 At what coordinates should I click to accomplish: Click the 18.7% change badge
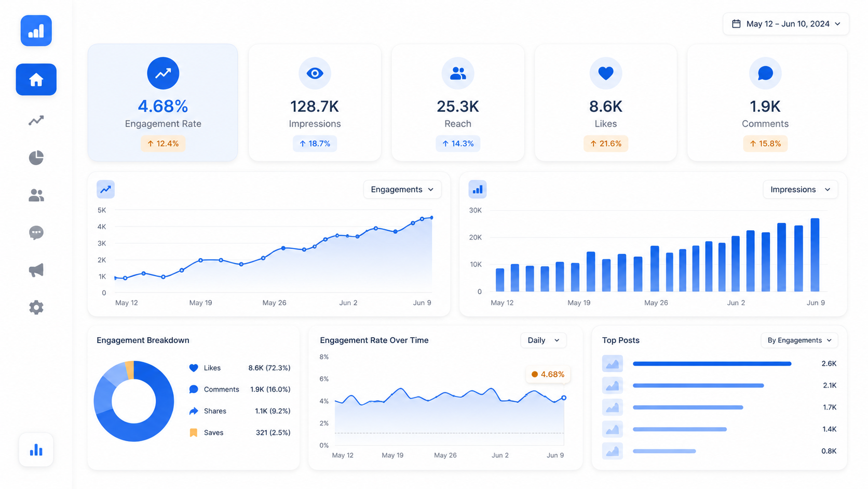[x=315, y=143]
